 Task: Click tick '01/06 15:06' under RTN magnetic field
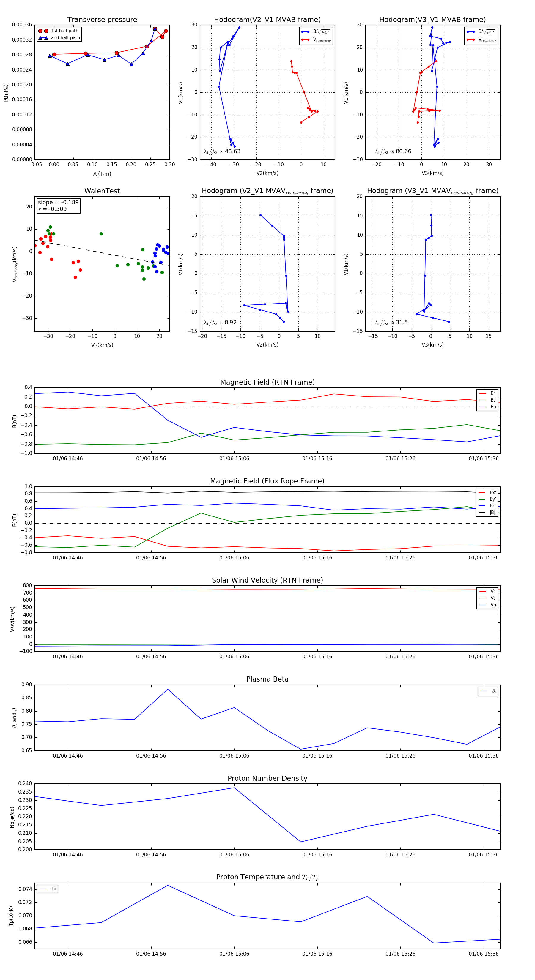234,459
